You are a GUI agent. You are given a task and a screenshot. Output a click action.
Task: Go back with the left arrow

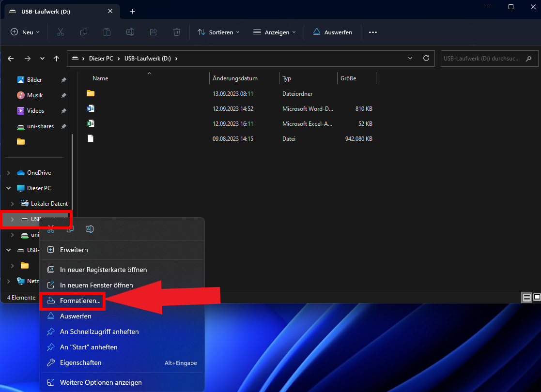(11, 59)
